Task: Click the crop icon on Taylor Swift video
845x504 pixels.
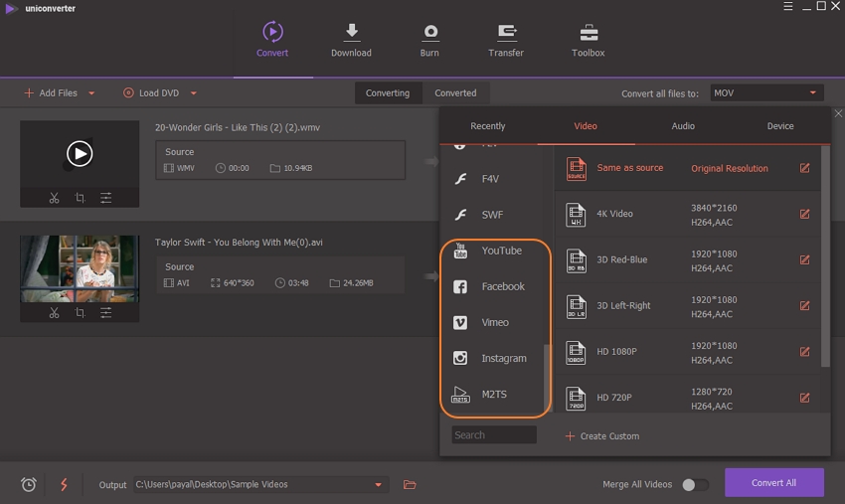Action: (x=80, y=312)
